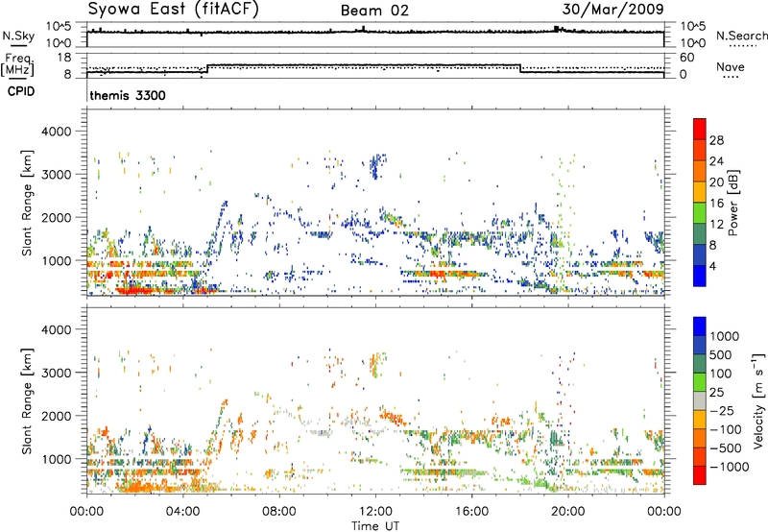Select the '-25' value on velocity colorbar

tap(723, 411)
